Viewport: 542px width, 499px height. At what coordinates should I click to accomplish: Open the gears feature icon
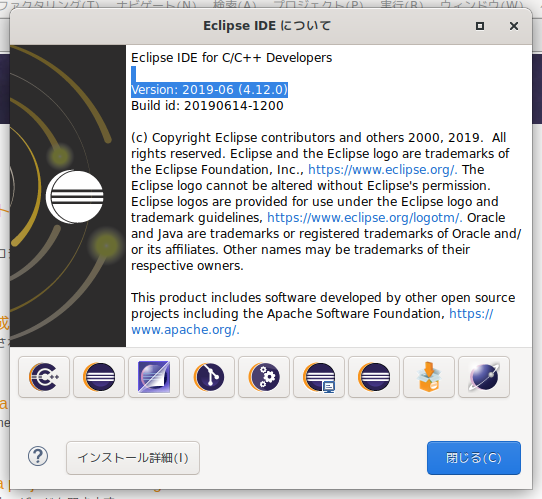point(264,377)
